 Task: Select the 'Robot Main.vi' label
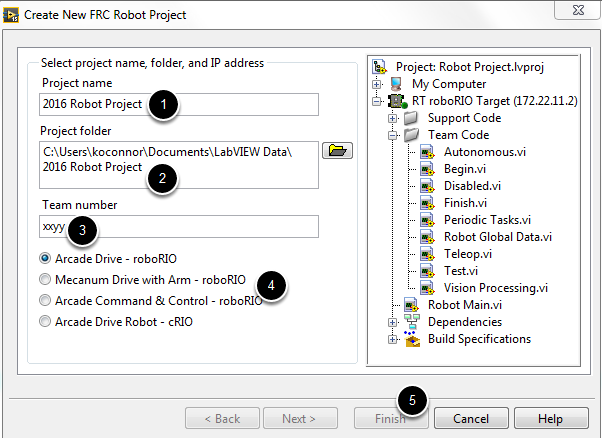tap(465, 305)
